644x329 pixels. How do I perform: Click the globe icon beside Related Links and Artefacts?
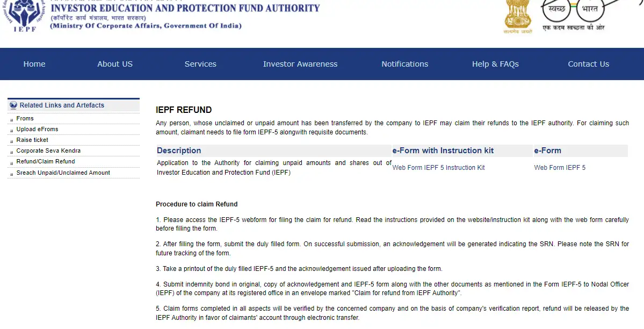point(13,105)
